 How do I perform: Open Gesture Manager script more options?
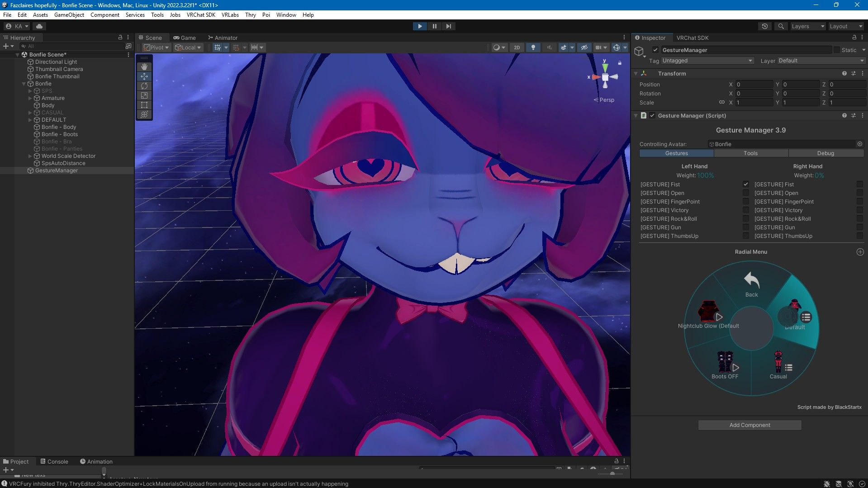[x=863, y=116]
